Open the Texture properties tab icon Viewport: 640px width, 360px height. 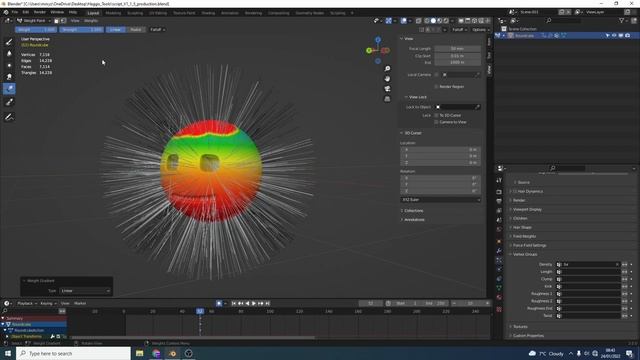tap(499, 309)
